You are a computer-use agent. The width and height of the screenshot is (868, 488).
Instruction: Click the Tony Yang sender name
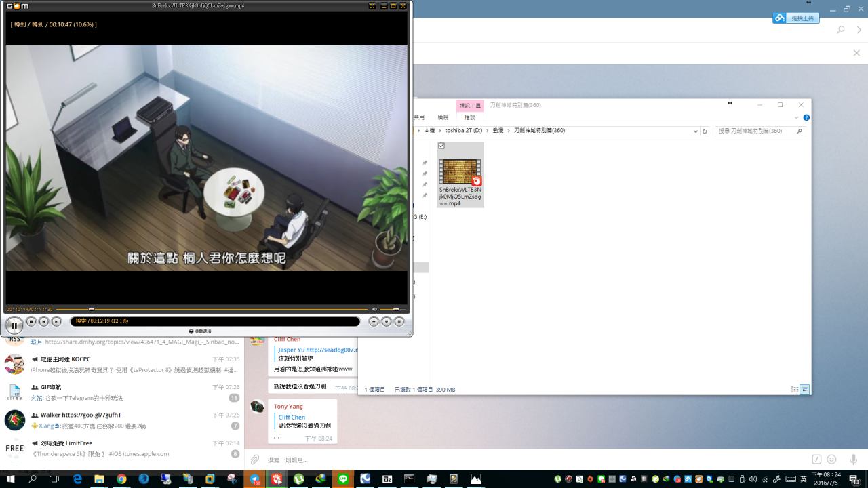point(288,406)
